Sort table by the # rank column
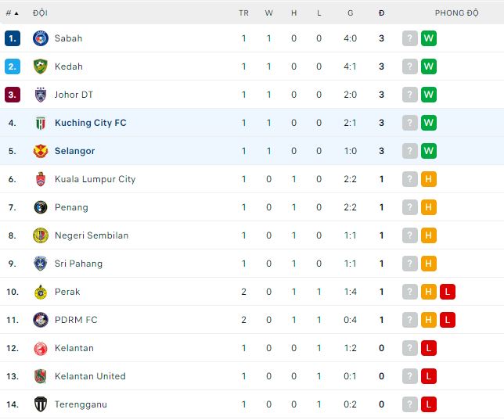The height and width of the screenshot is (420, 504). [11, 13]
